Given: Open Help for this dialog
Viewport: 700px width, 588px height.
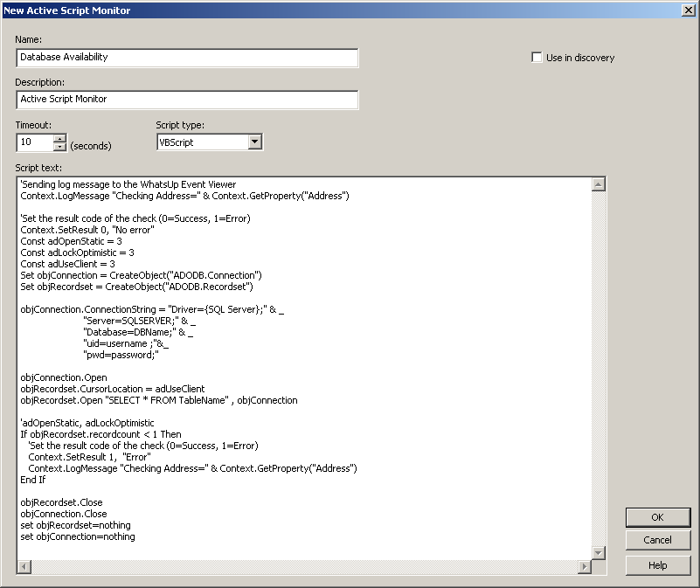Looking at the screenshot, I should click(x=657, y=565).
